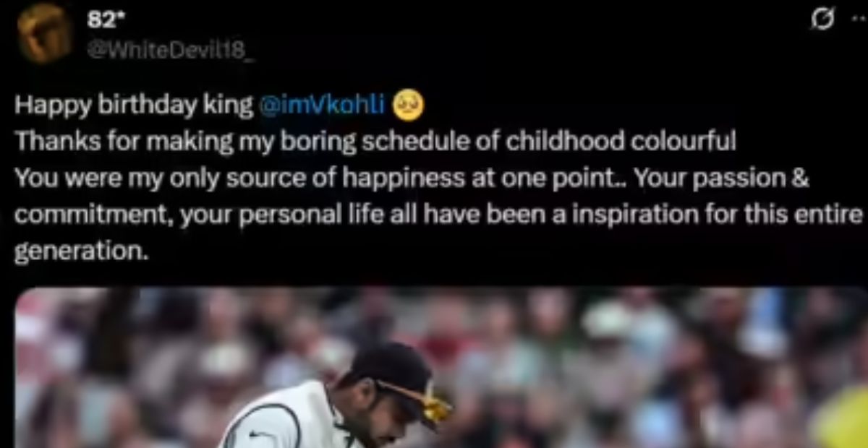Click the line starting 'commitment, your personal life'
The image size is (868, 448).
click(x=440, y=216)
